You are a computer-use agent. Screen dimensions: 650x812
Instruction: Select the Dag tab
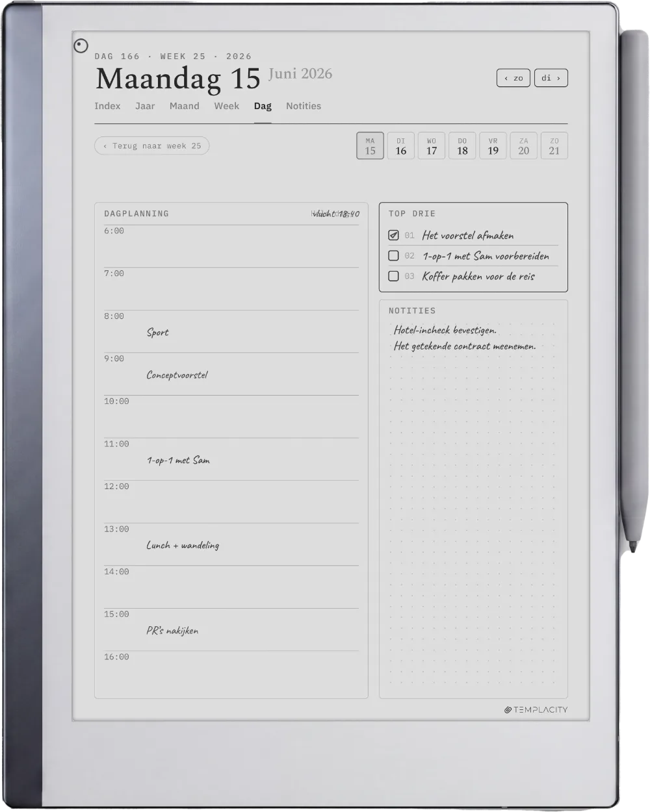(263, 106)
